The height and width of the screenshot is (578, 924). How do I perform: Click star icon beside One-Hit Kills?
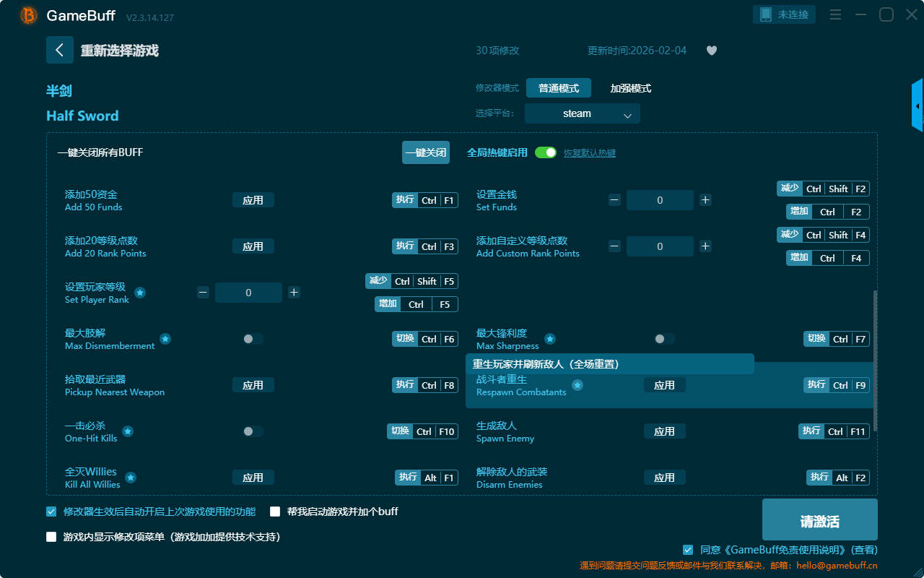tap(128, 431)
